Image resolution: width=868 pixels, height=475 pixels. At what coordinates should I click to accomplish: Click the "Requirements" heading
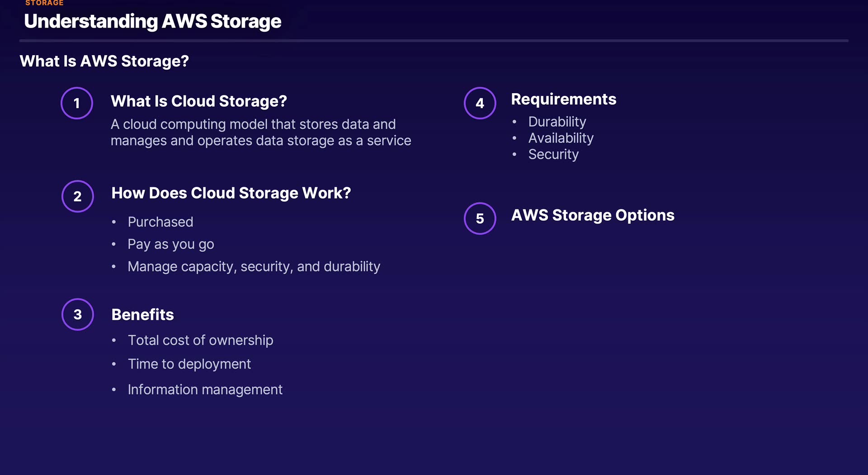[564, 99]
